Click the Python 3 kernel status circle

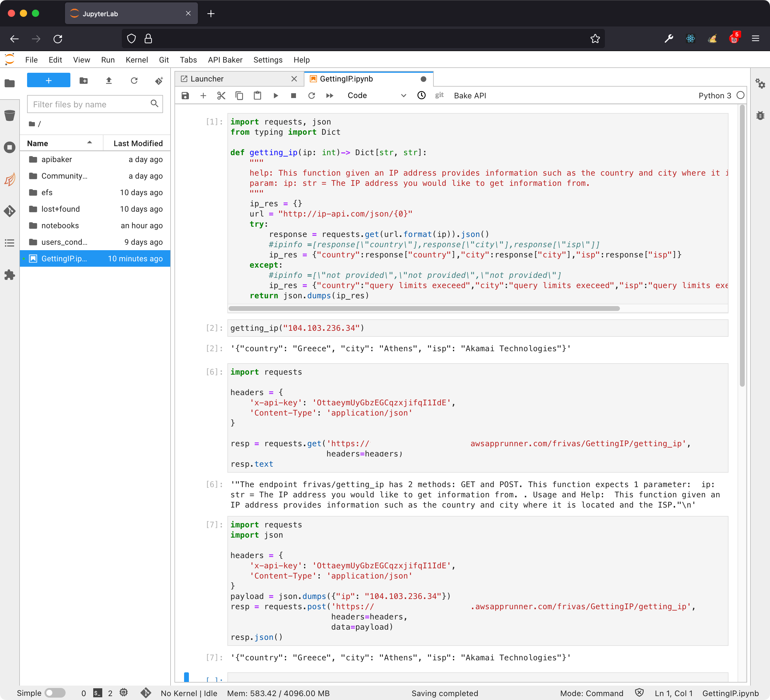coord(740,96)
